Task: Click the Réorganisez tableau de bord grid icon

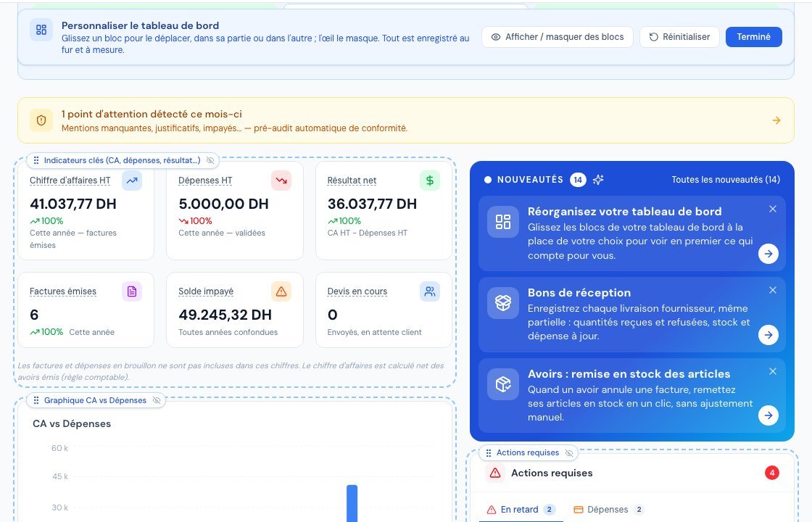Action: pos(503,222)
